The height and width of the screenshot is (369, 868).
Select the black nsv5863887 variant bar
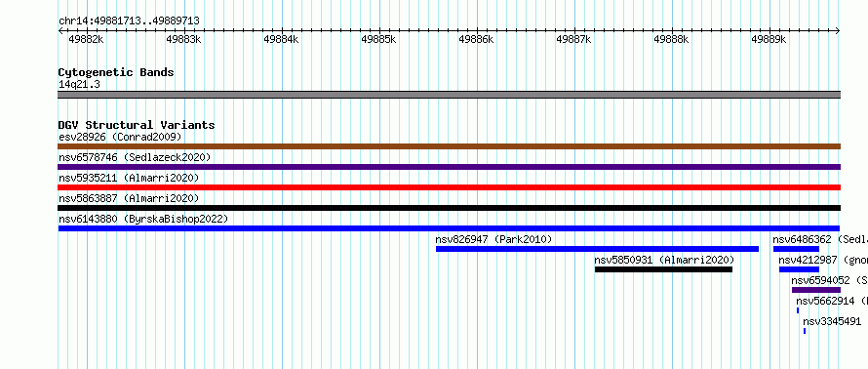click(449, 208)
